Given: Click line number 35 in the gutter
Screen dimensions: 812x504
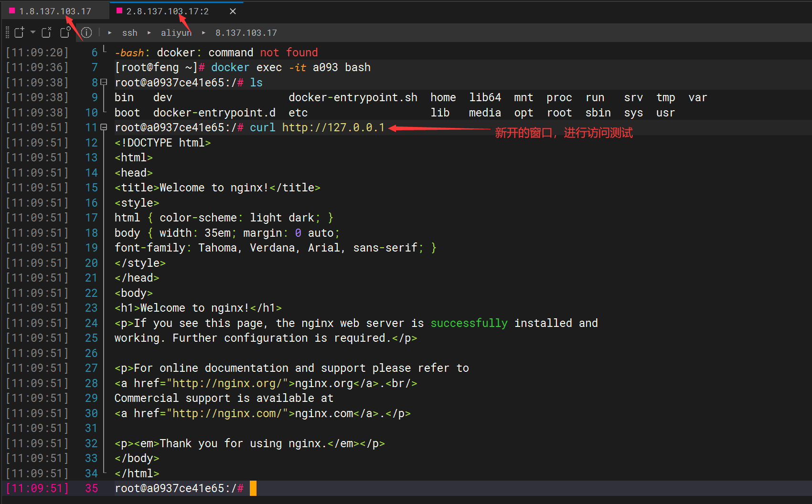Looking at the screenshot, I should pyautogui.click(x=91, y=488).
